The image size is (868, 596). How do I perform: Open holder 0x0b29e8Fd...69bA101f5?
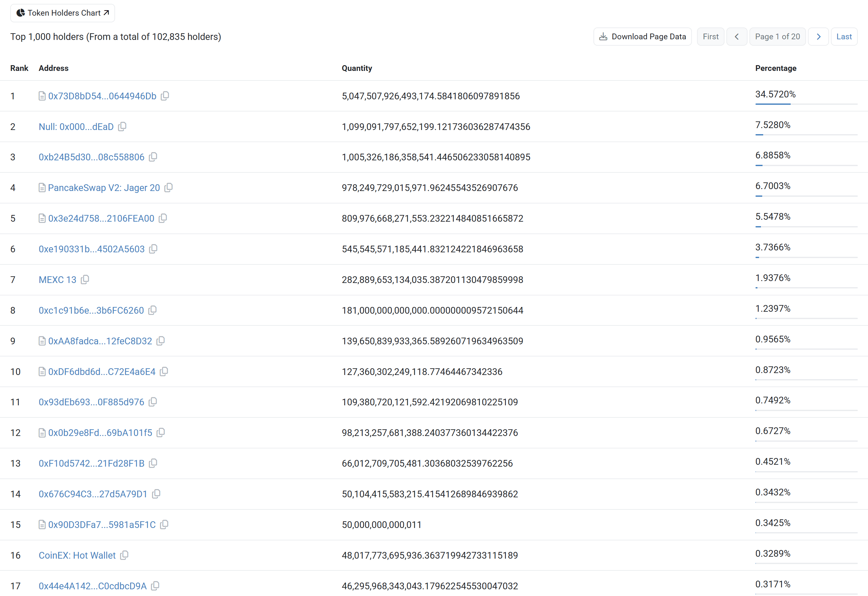tap(100, 432)
